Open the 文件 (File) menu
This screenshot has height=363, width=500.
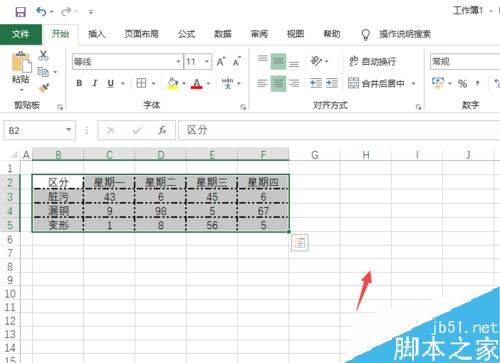coord(21,34)
